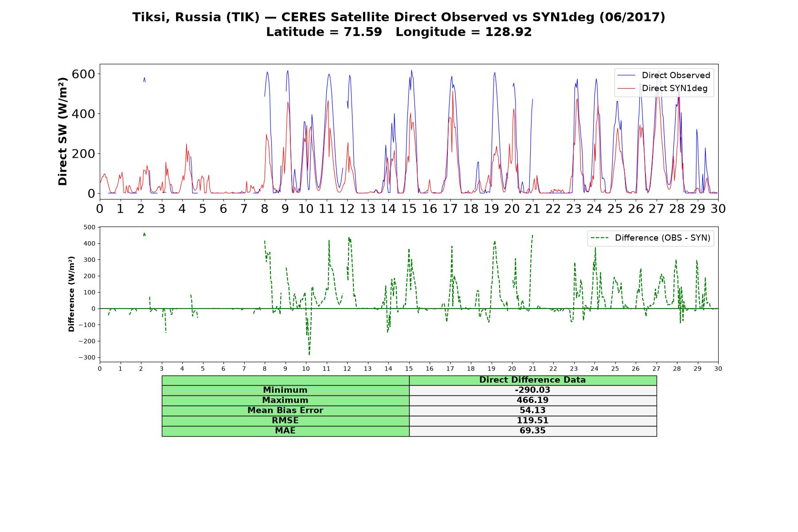Click the Minimum value -290.03 cell
Image resolution: width=798 pixels, height=532 pixels.
pos(532,390)
